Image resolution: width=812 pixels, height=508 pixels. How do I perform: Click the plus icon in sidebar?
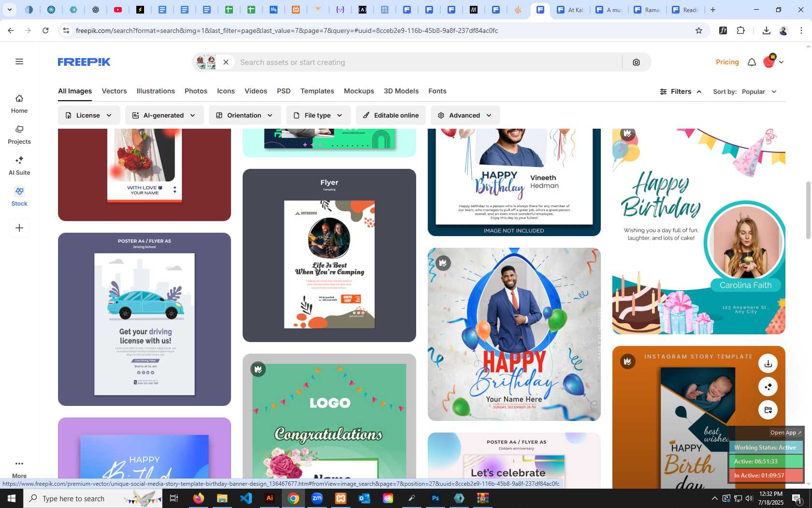pyautogui.click(x=19, y=228)
